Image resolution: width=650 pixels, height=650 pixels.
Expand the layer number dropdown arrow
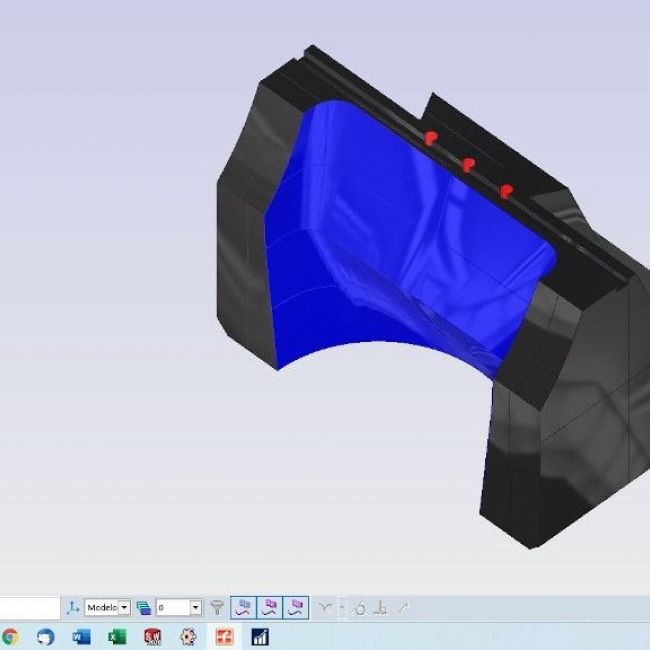click(x=195, y=607)
